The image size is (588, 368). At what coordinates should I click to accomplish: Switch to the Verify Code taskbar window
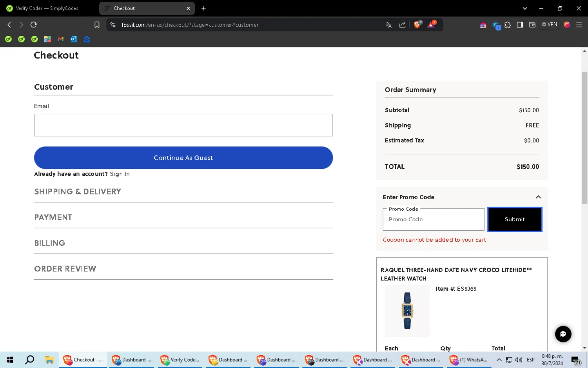coord(180,360)
